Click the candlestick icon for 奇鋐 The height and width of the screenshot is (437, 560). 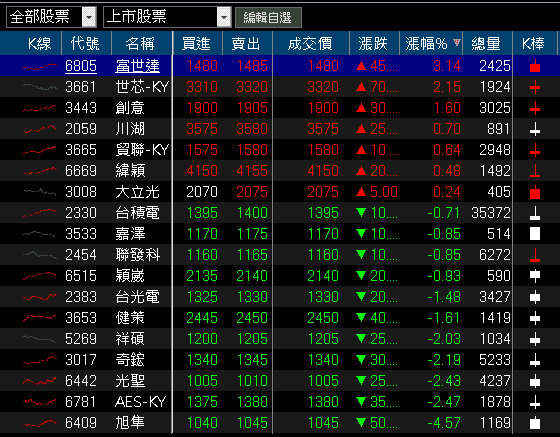535,360
